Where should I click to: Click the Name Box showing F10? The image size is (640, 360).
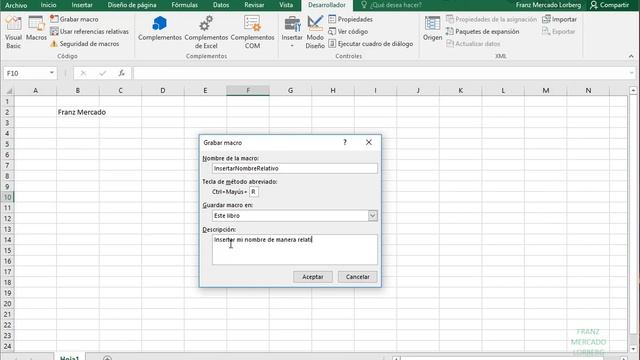click(25, 73)
